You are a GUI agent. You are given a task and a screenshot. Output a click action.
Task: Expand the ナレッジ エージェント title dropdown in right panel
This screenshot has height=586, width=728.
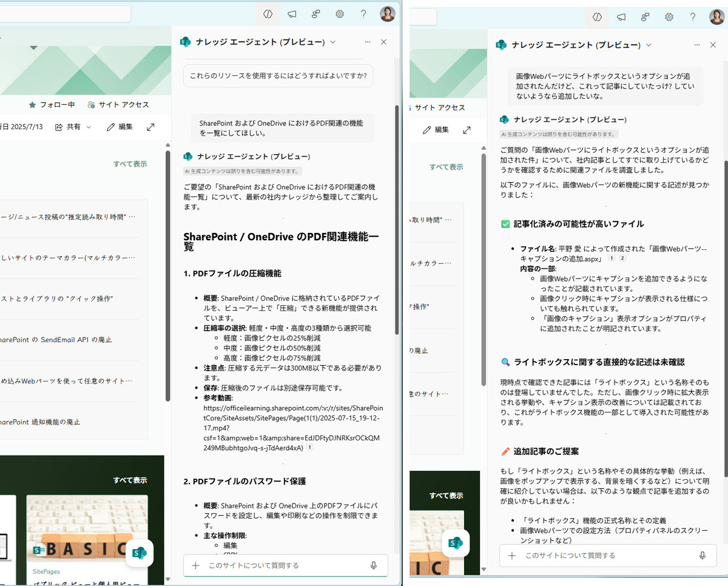point(649,45)
